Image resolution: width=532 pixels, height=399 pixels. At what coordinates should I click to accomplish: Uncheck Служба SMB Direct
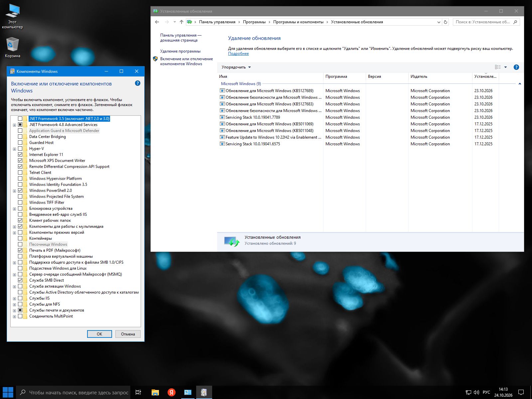click(20, 280)
